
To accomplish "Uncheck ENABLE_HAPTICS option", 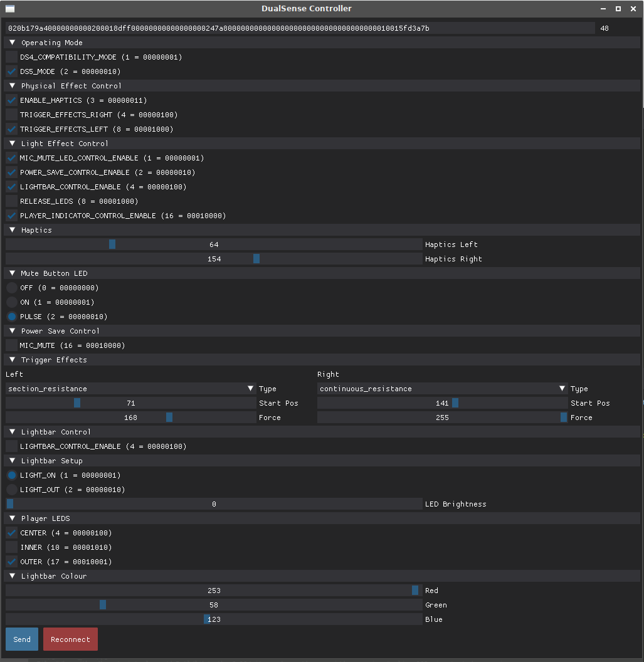I will click(11, 100).
